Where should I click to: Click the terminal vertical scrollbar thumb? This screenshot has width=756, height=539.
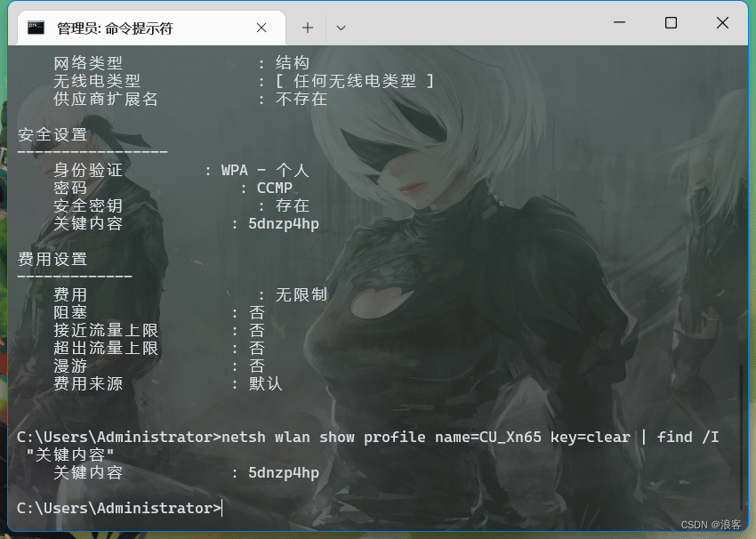pos(742,437)
